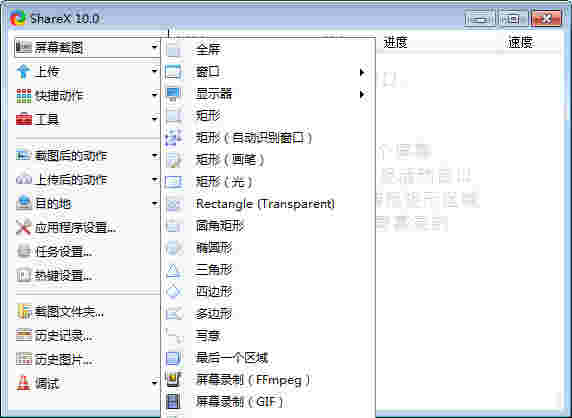Click the 调试 traffic cone icon

pyautogui.click(x=23, y=383)
